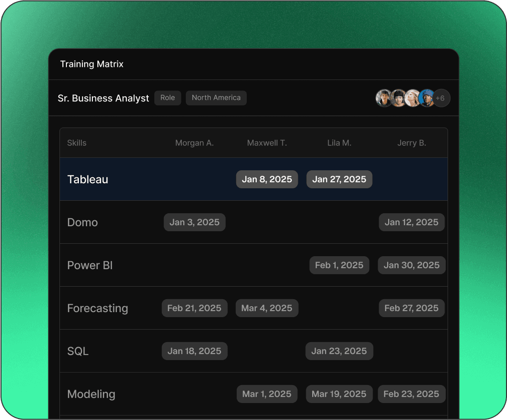Select Jerry B.'s Feb 27, 2025 Forecasting chip
This screenshot has height=420, width=507.
pos(412,308)
